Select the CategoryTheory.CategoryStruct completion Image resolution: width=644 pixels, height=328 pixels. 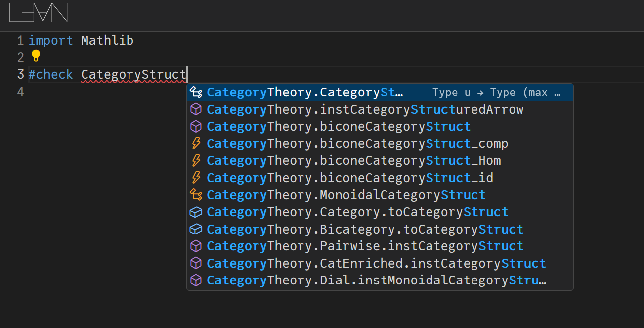pos(304,93)
